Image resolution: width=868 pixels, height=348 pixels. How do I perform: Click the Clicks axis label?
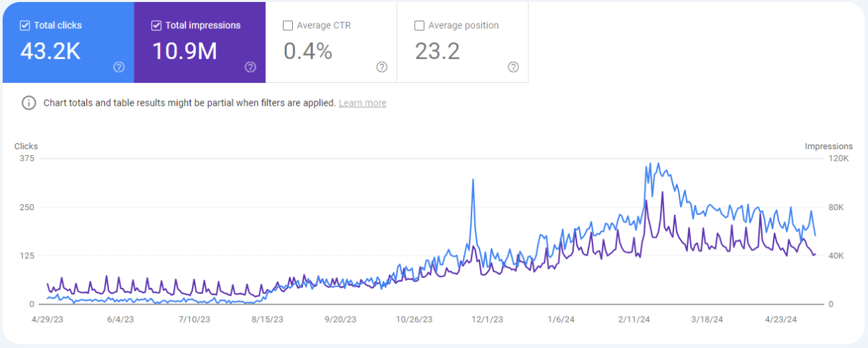point(26,146)
